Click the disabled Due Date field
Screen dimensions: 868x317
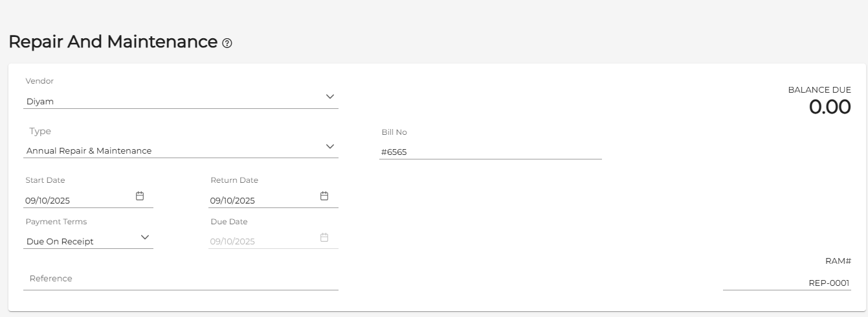273,241
